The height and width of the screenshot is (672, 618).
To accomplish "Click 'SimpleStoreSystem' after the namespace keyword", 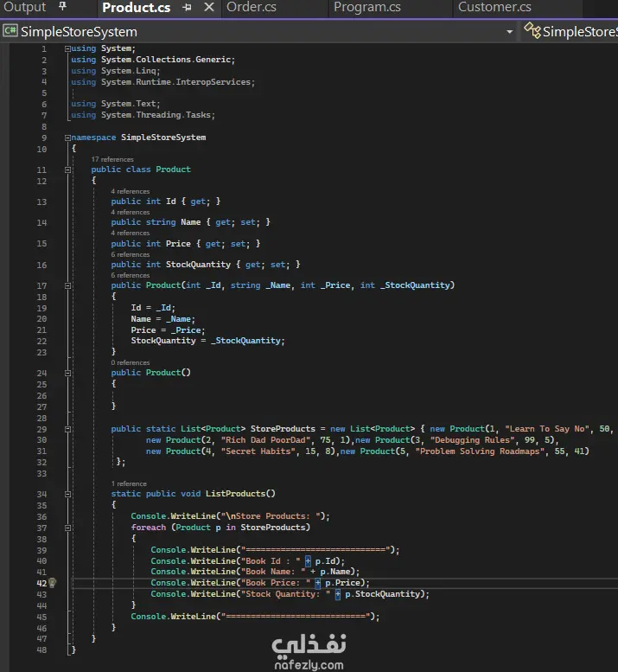I will (x=163, y=138).
